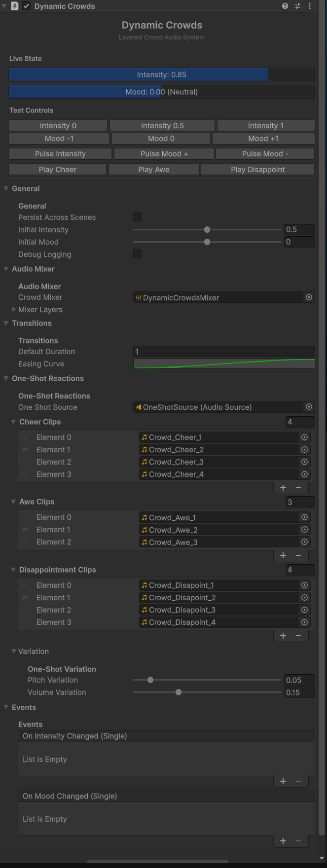Screen dimensions: 327x868
Task: Click the script icon in component header
Action: pos(14,6)
